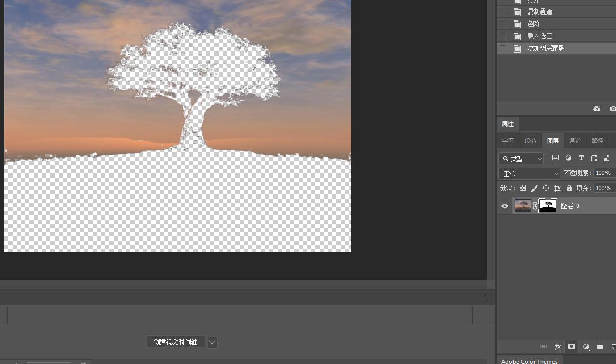
Task: Click the add layer mask icon
Action: pos(571,347)
